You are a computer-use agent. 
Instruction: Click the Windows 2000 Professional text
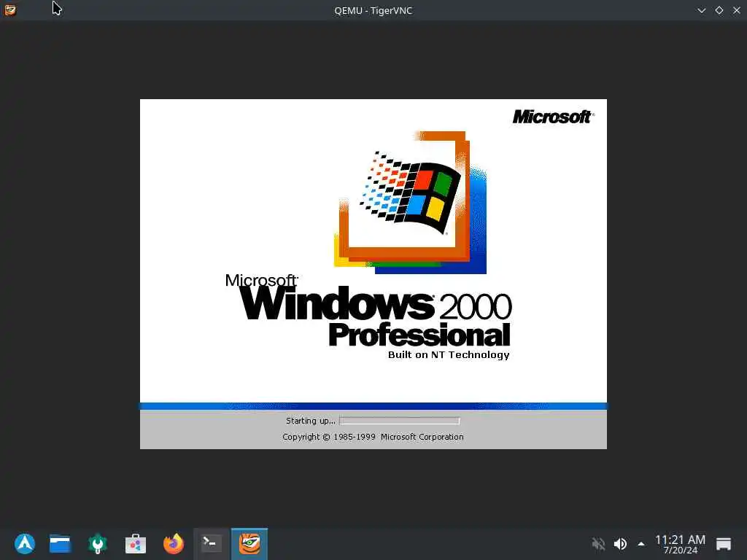click(x=368, y=310)
